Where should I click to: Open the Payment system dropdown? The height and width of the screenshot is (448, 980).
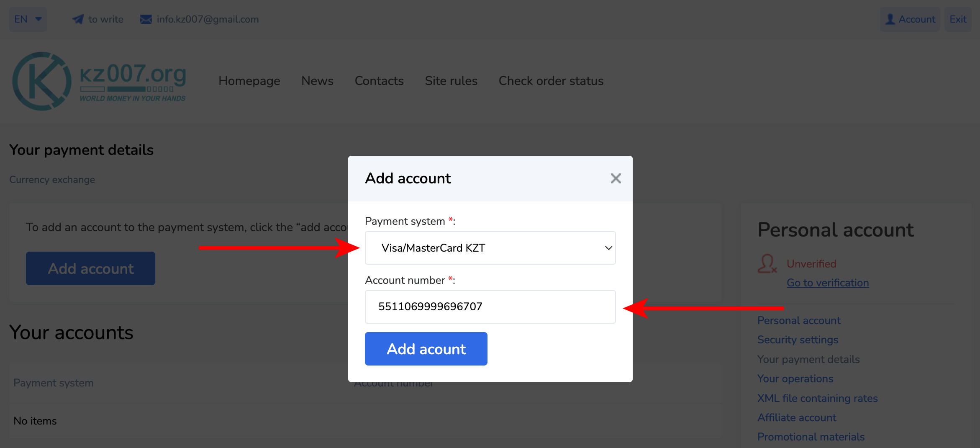coord(490,248)
